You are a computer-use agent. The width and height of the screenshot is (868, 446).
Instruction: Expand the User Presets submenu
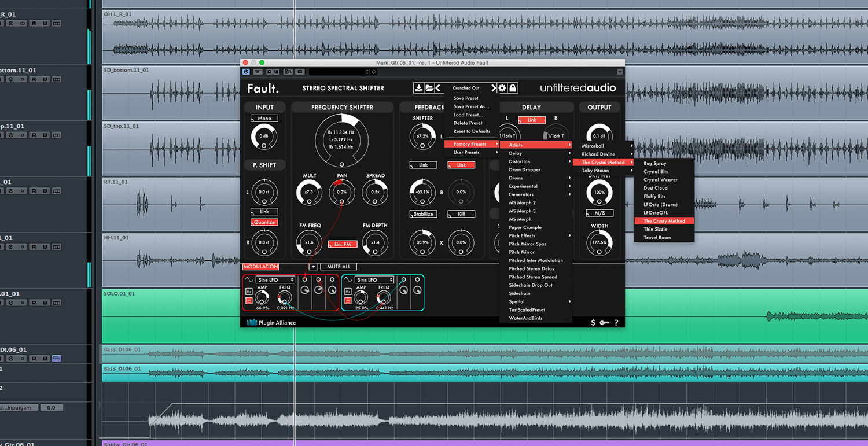473,152
